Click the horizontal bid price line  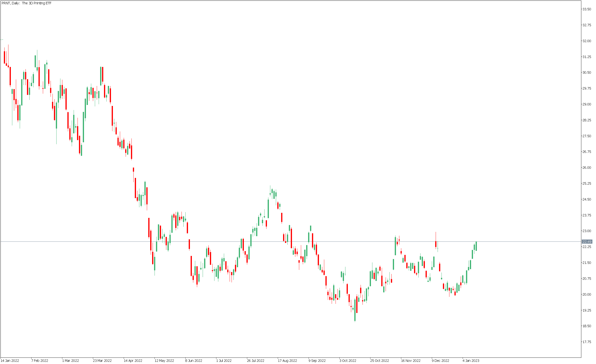(x=290, y=242)
